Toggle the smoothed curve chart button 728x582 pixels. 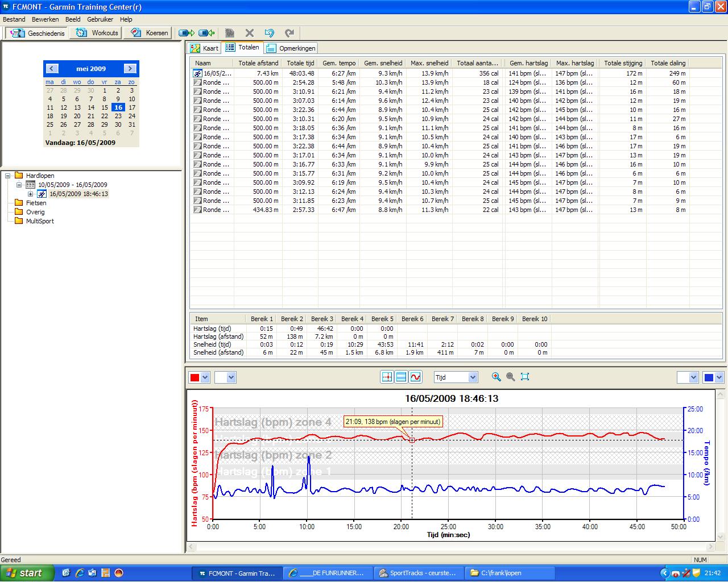click(x=415, y=377)
